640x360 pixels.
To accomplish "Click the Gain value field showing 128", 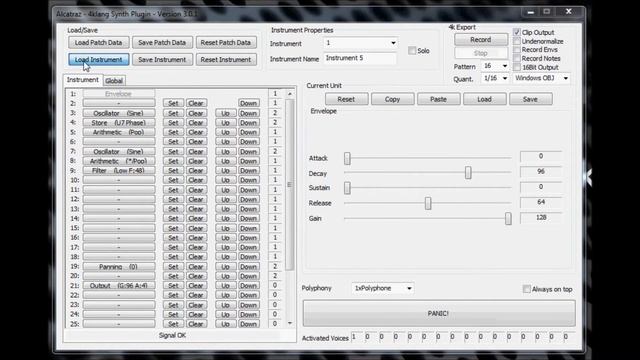I will (541, 218).
